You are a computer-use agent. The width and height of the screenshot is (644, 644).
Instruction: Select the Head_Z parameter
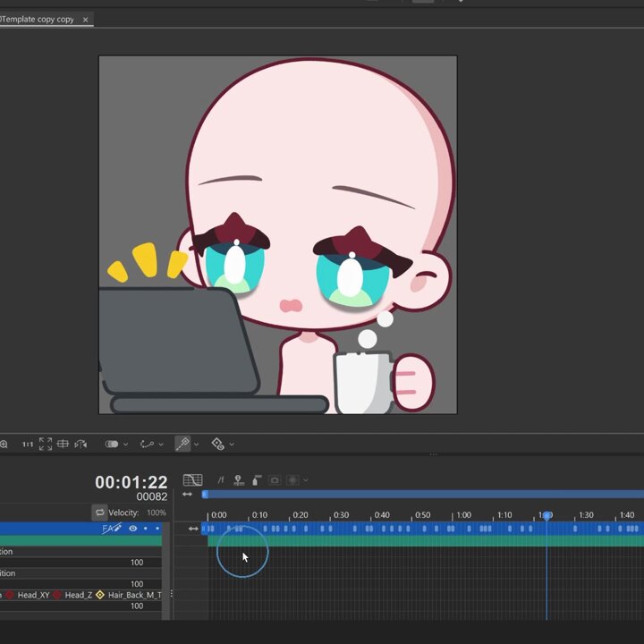click(x=79, y=595)
